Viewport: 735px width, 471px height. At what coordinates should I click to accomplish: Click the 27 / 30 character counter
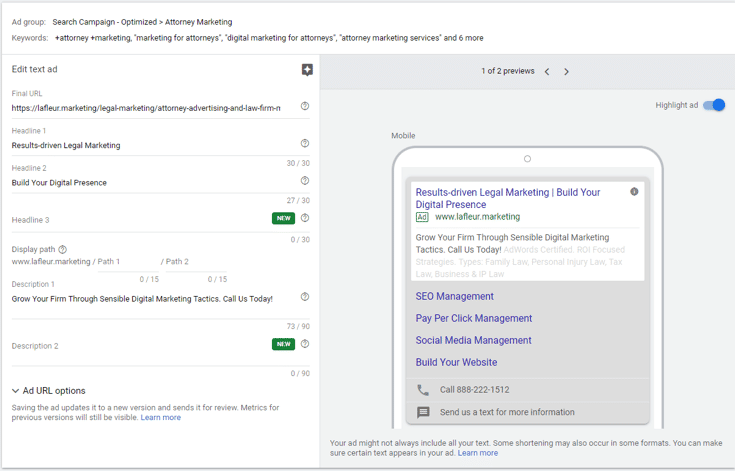pos(298,201)
